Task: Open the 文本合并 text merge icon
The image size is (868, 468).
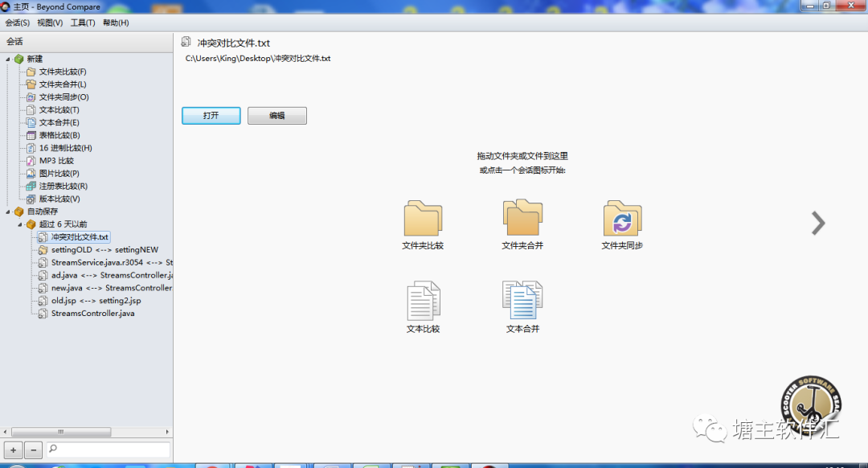Action: pos(522,300)
